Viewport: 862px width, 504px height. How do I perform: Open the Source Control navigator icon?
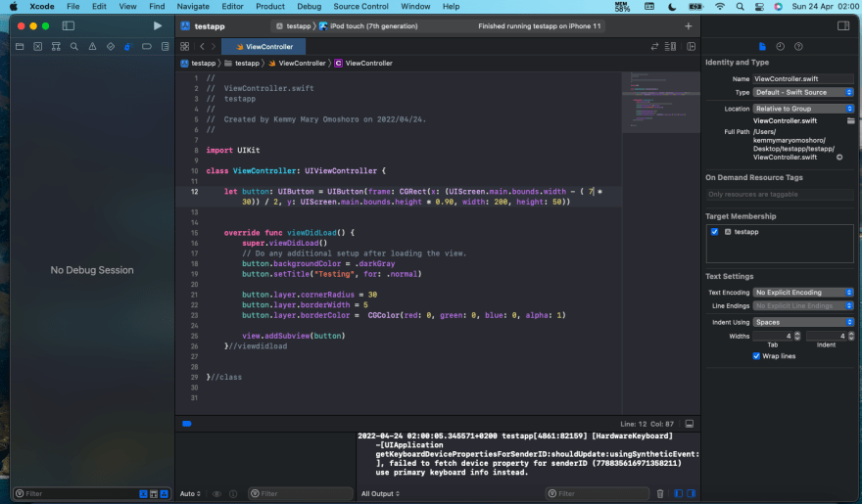(38, 47)
